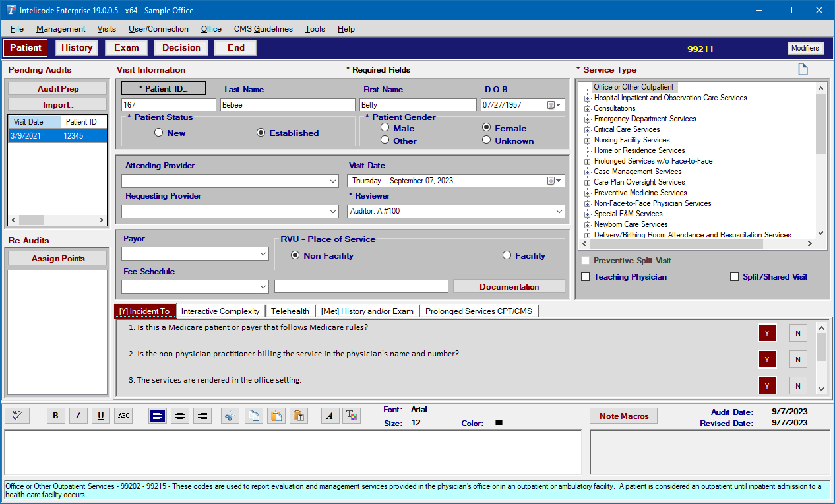This screenshot has width=835, height=504.
Task: Choose Male patient gender
Action: (385, 128)
